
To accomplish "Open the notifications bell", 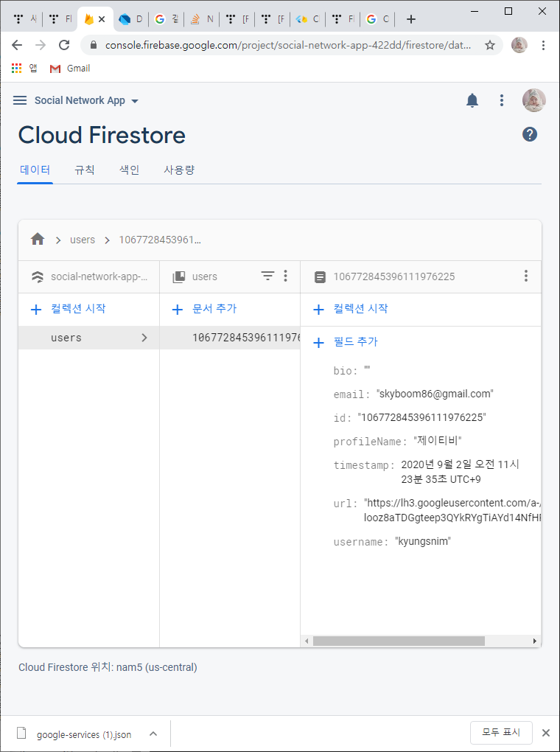I will click(x=472, y=100).
